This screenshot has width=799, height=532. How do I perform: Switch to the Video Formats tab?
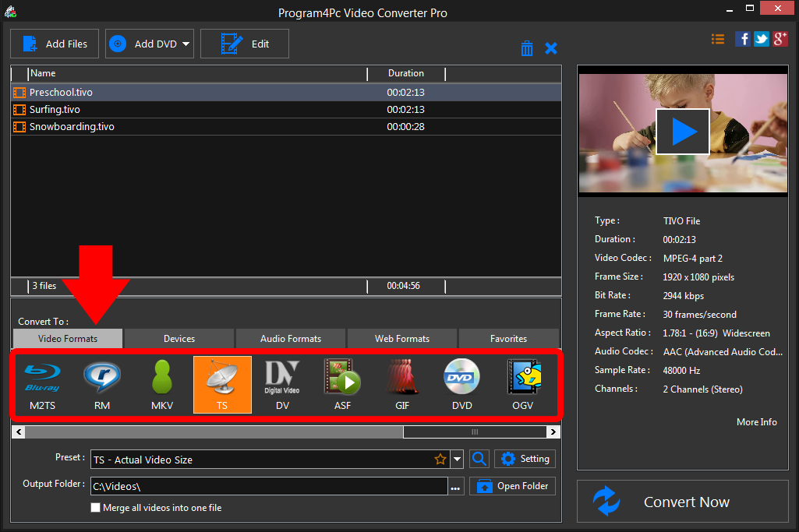[68, 339]
